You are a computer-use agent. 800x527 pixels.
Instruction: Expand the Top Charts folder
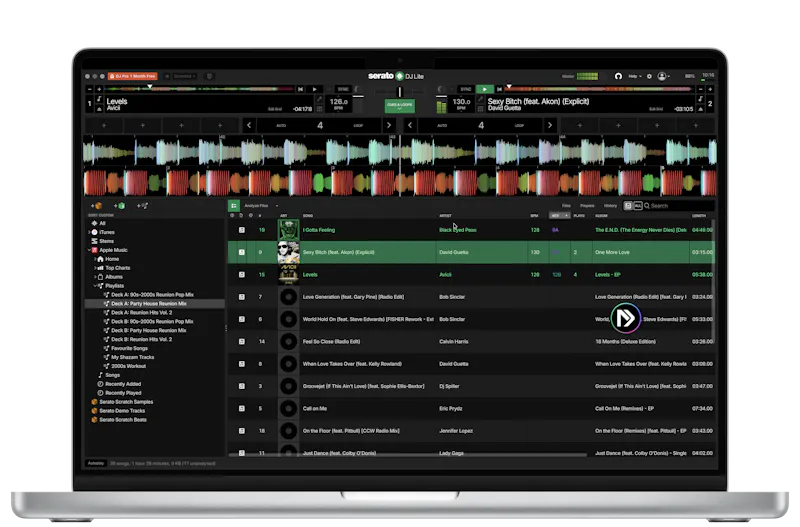95,268
